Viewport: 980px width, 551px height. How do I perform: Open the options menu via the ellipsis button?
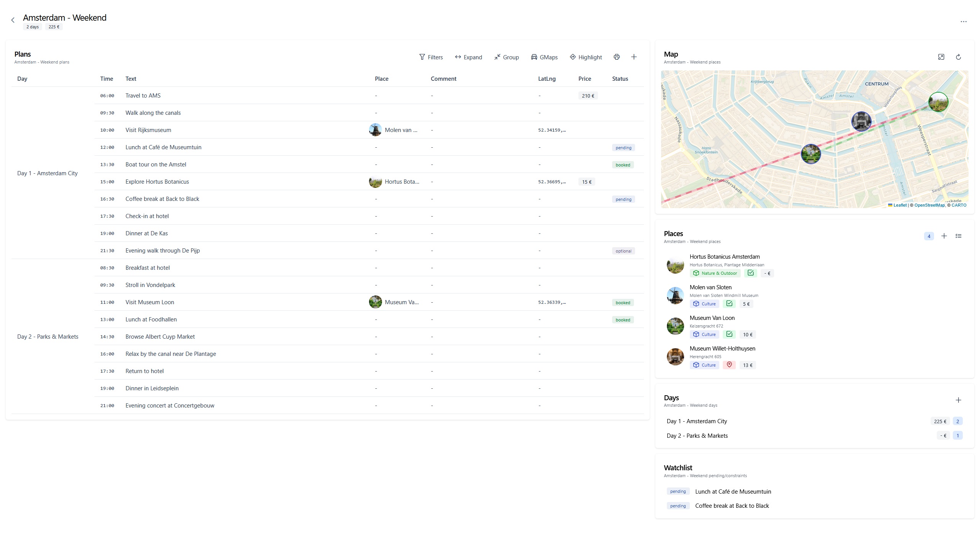[964, 21]
